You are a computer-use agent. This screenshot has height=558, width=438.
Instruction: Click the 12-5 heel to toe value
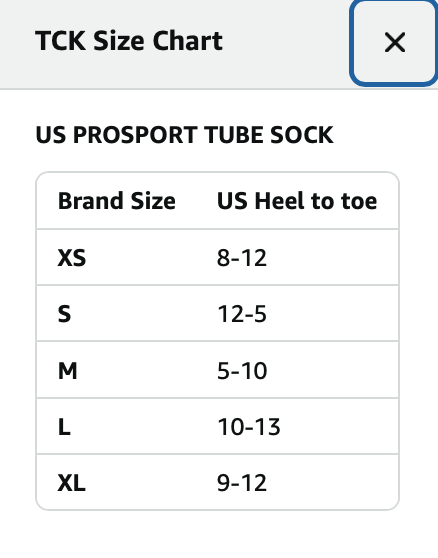[242, 314]
